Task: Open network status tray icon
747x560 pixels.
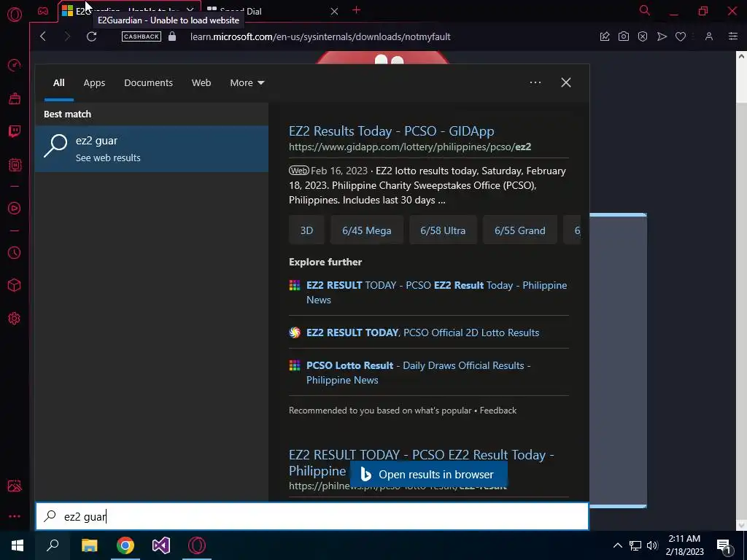Action: coord(635,545)
